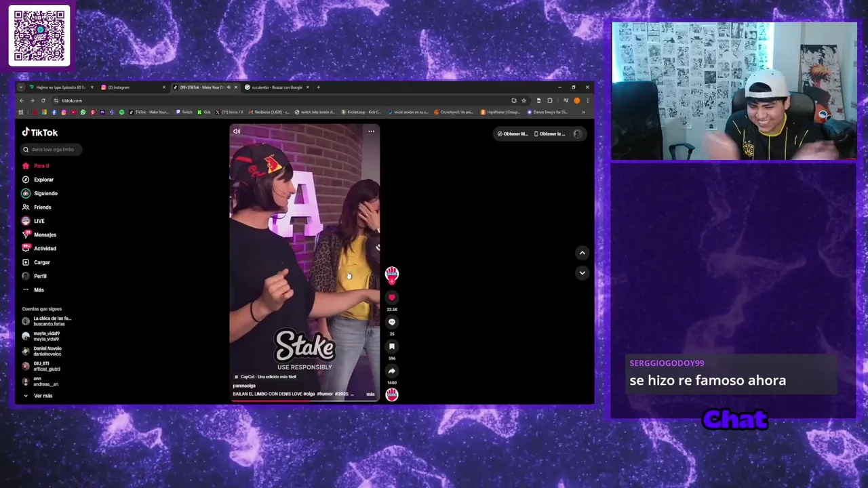Image resolution: width=868 pixels, height=488 pixels.
Task: Click creator avatar beside video
Action: pyautogui.click(x=391, y=274)
